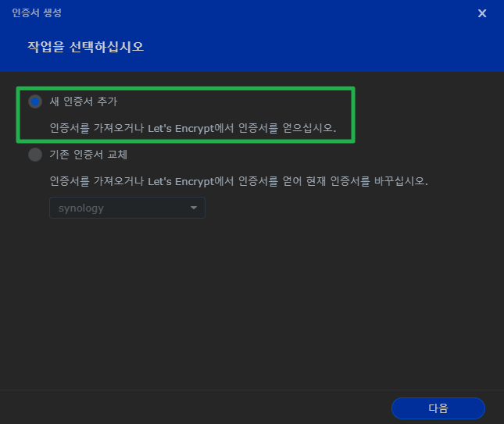
Task: Click the 다음 button to proceed
Action: [438, 408]
